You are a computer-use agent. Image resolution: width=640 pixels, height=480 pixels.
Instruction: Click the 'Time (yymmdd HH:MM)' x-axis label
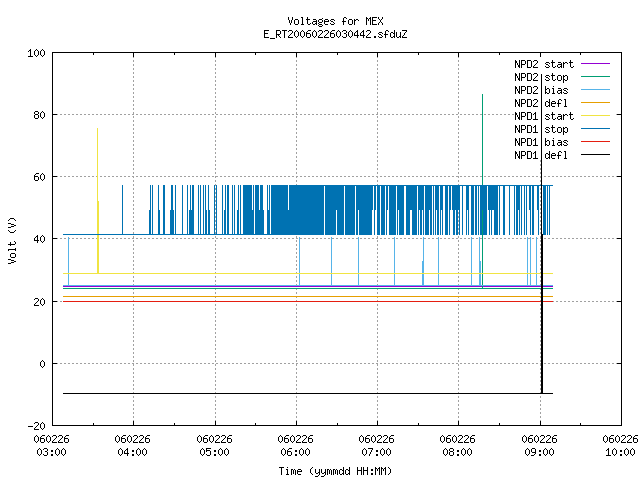click(335, 471)
